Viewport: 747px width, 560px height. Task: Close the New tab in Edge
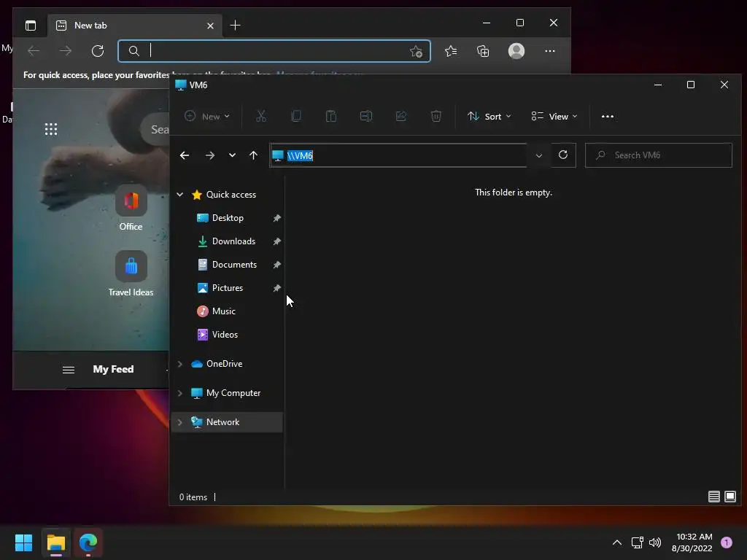click(210, 26)
